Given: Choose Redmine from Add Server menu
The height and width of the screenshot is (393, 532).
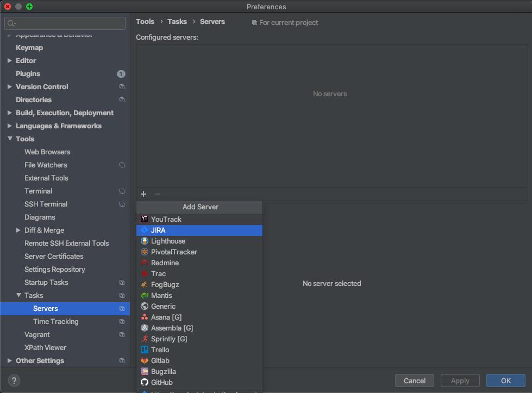Looking at the screenshot, I should click(x=199, y=263).
